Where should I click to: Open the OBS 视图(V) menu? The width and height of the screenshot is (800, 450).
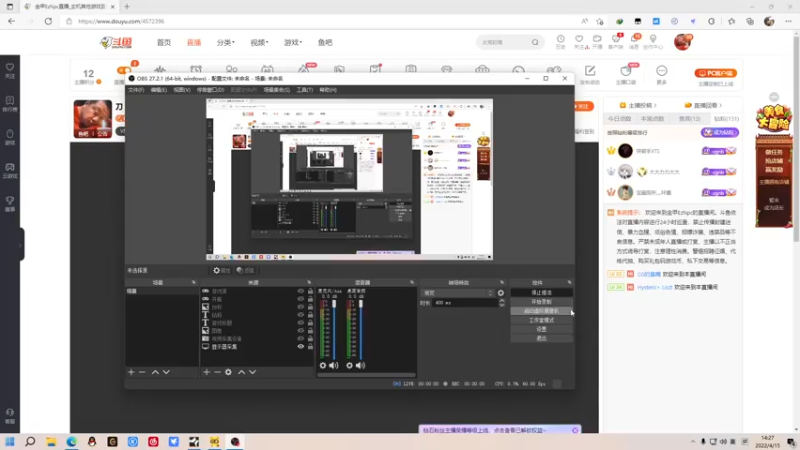coord(182,90)
